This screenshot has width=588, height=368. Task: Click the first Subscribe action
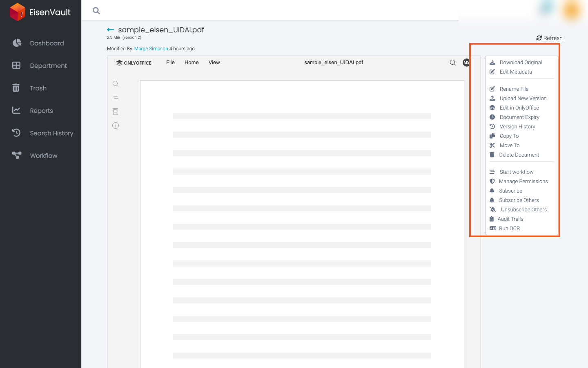tap(506, 191)
